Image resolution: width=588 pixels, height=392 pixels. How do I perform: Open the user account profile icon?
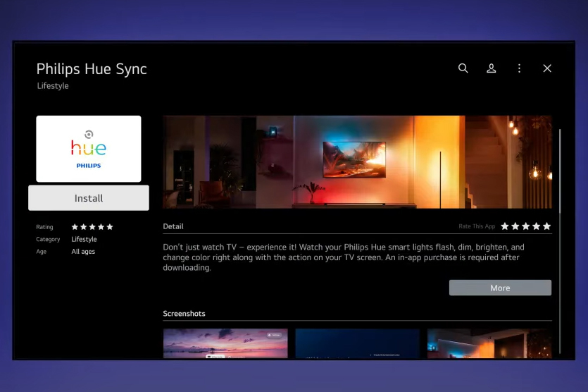coord(492,68)
